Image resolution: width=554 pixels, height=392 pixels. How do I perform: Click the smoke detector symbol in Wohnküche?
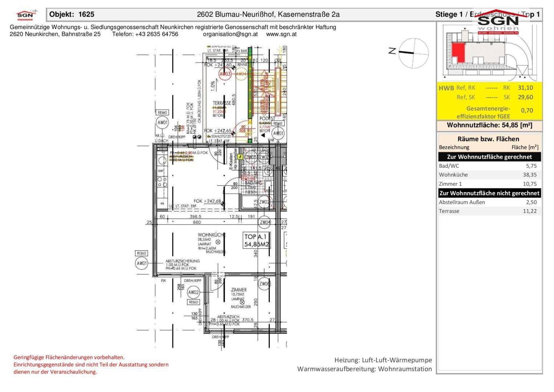[218, 242]
